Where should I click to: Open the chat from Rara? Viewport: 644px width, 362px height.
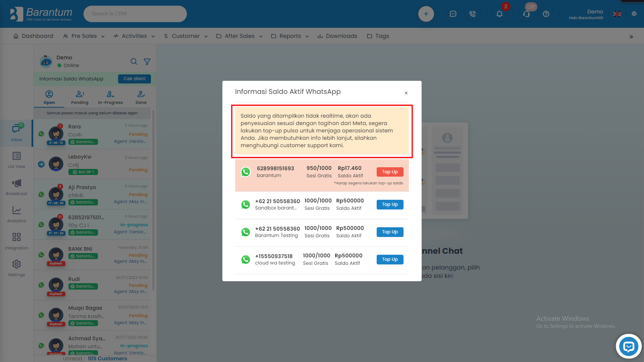tap(93, 134)
